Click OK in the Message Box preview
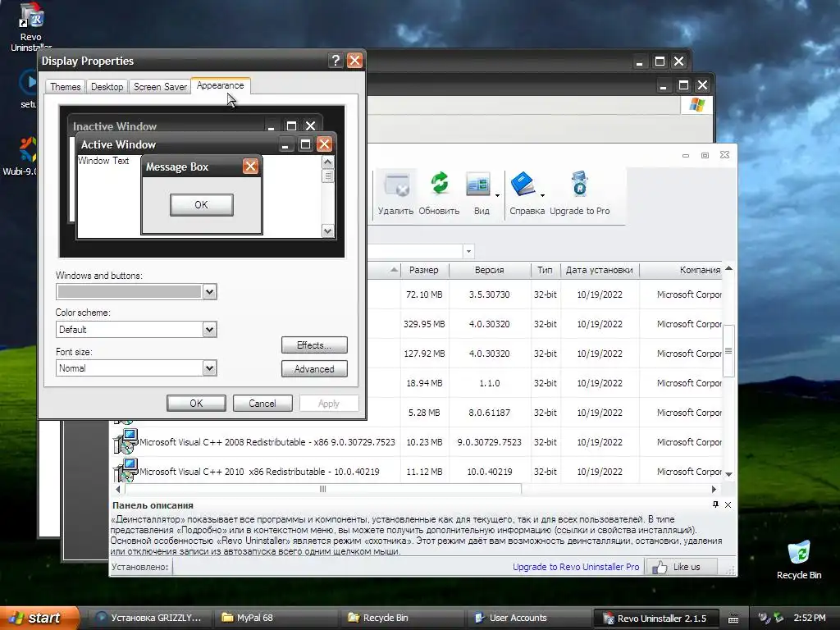This screenshot has height=630, width=840. tap(202, 204)
